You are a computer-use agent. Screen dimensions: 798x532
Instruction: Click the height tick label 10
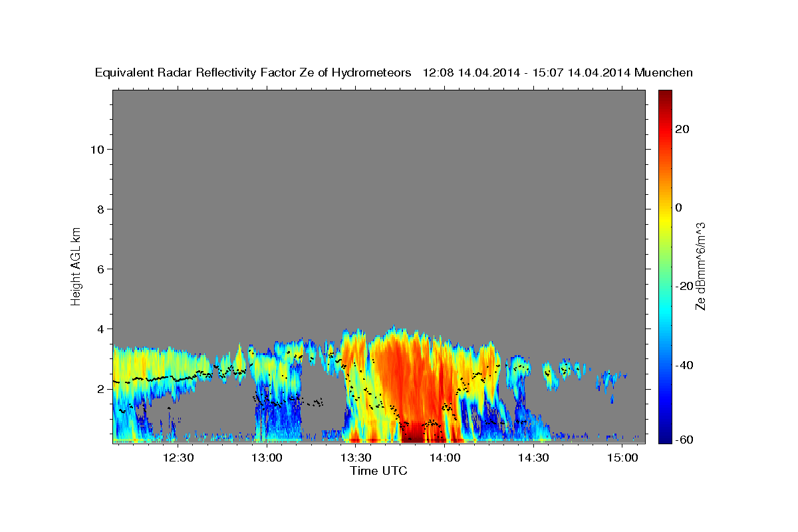[98, 150]
